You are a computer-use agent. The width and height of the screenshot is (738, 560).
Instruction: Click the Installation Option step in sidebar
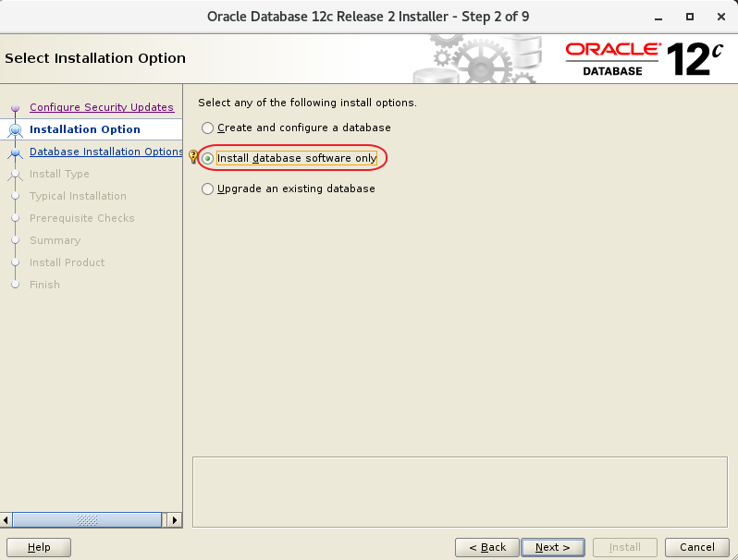pyautogui.click(x=85, y=129)
